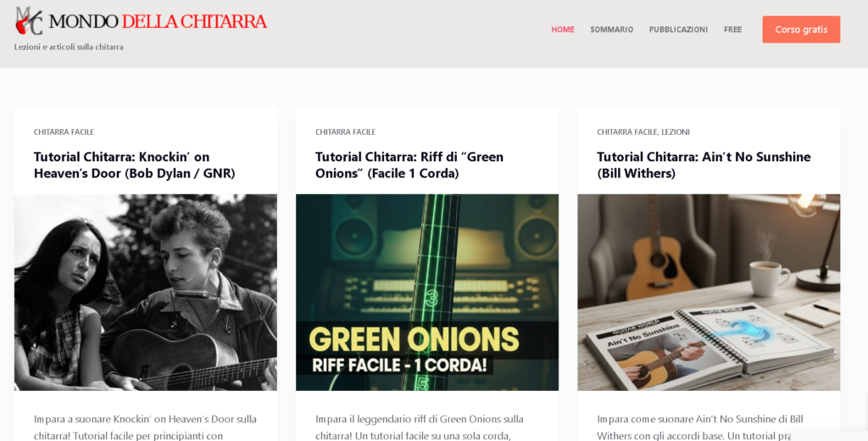Click the excerpt 'Impara come suonare Ain't No Sunshine'
Image resolution: width=868 pixels, height=441 pixels.
point(699,427)
